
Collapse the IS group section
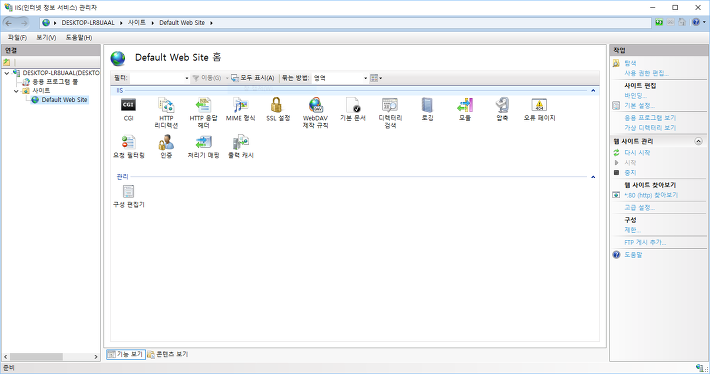click(593, 91)
